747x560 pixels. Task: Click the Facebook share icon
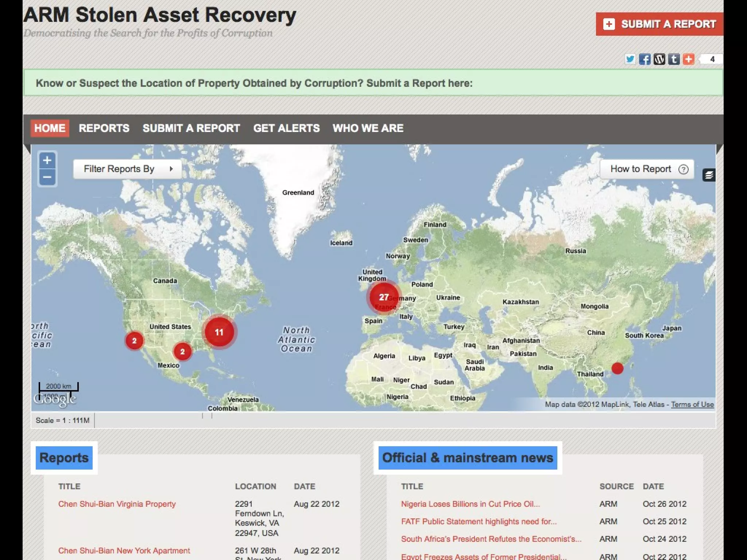[x=645, y=59]
